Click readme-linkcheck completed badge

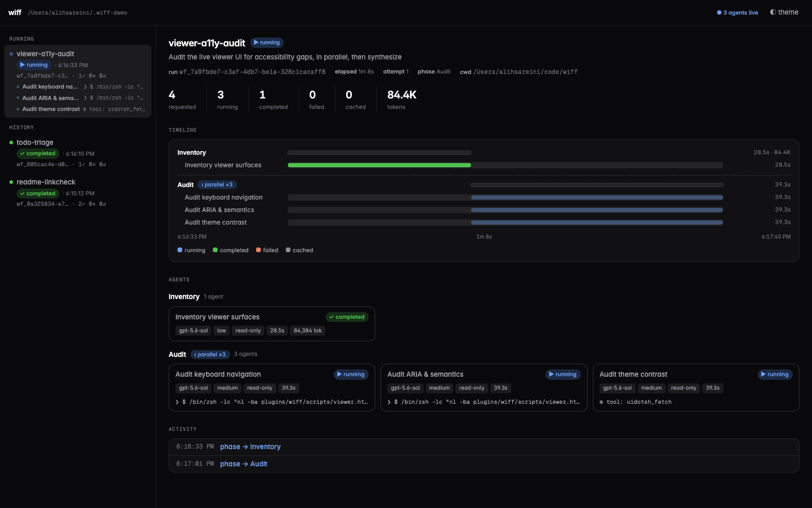coord(37,193)
